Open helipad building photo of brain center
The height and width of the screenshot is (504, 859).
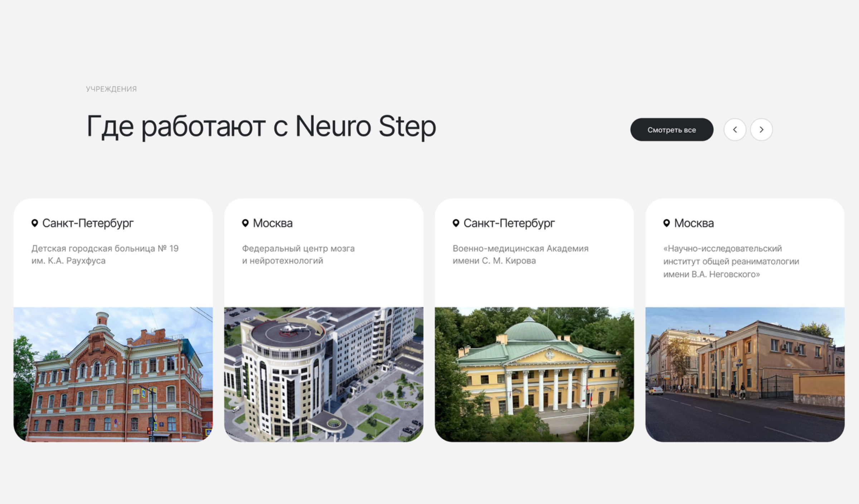(x=324, y=374)
